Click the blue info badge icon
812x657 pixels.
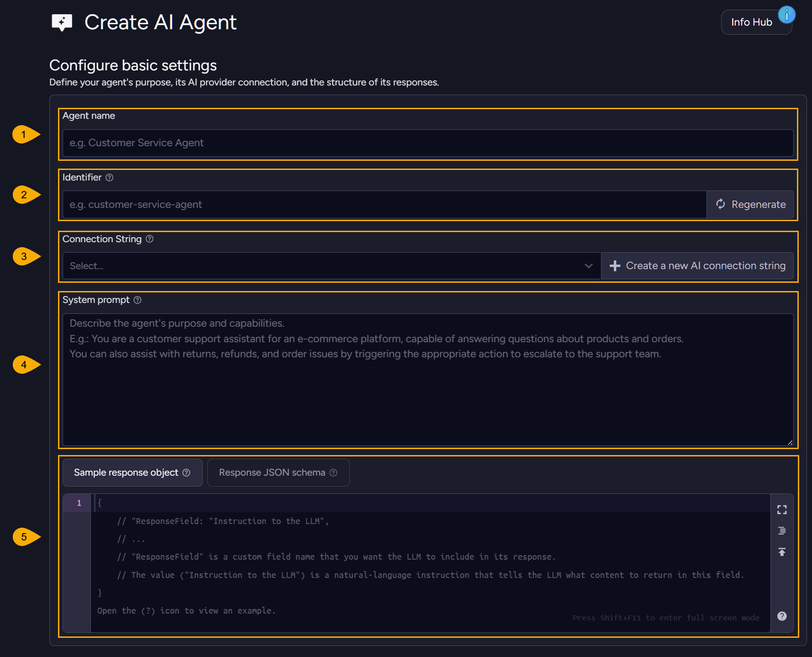(786, 15)
